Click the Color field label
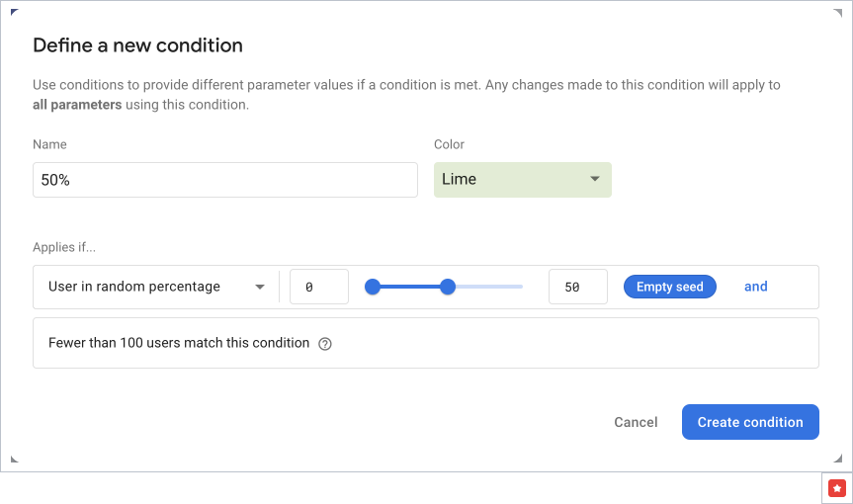Viewport: 853px width, 504px height. click(x=449, y=144)
